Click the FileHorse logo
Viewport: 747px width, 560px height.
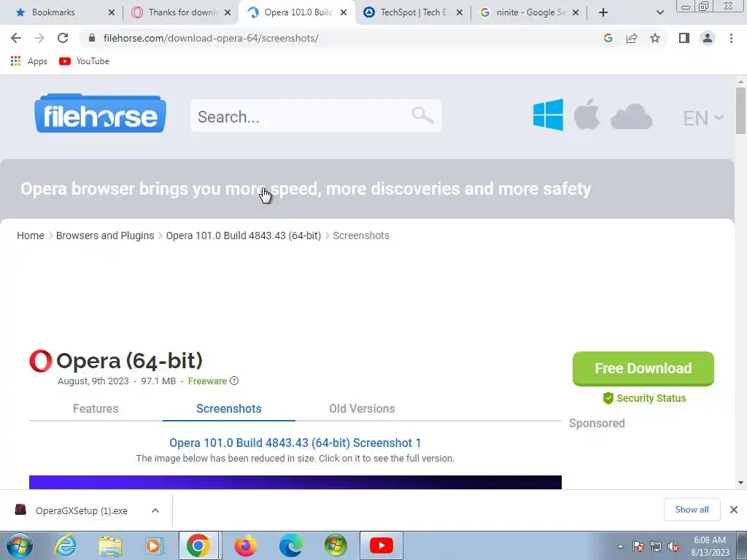pyautogui.click(x=100, y=113)
